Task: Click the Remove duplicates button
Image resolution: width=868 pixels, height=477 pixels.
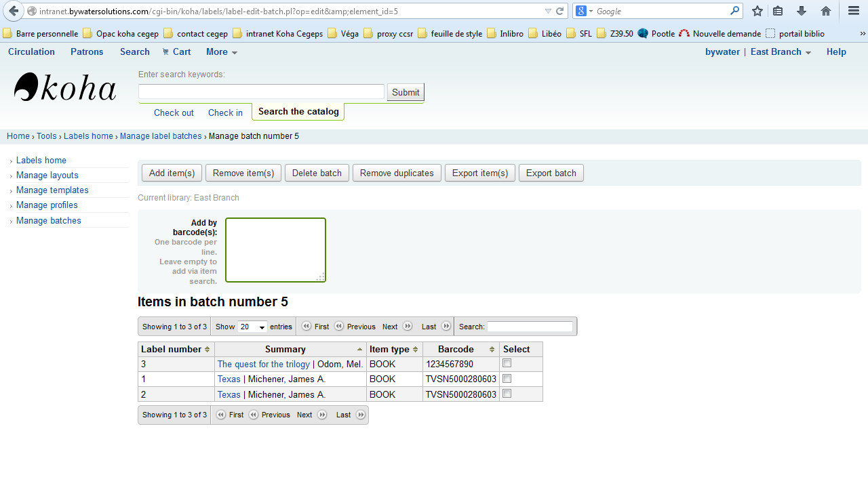Action: coord(397,173)
